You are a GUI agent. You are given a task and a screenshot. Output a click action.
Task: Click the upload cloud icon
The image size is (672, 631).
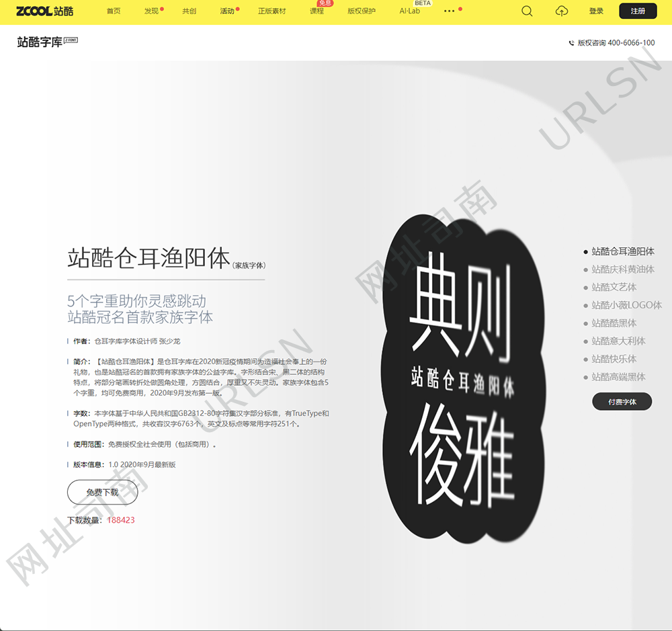[x=561, y=11]
